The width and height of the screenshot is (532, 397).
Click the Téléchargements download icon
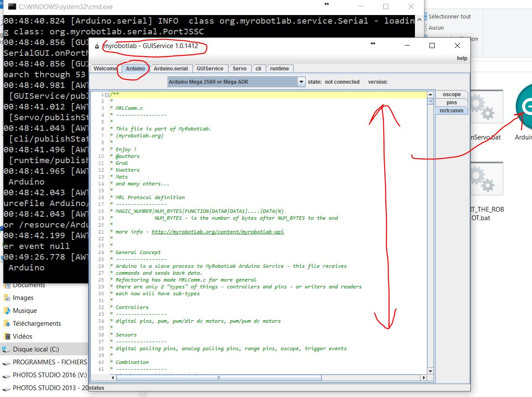tap(6, 324)
